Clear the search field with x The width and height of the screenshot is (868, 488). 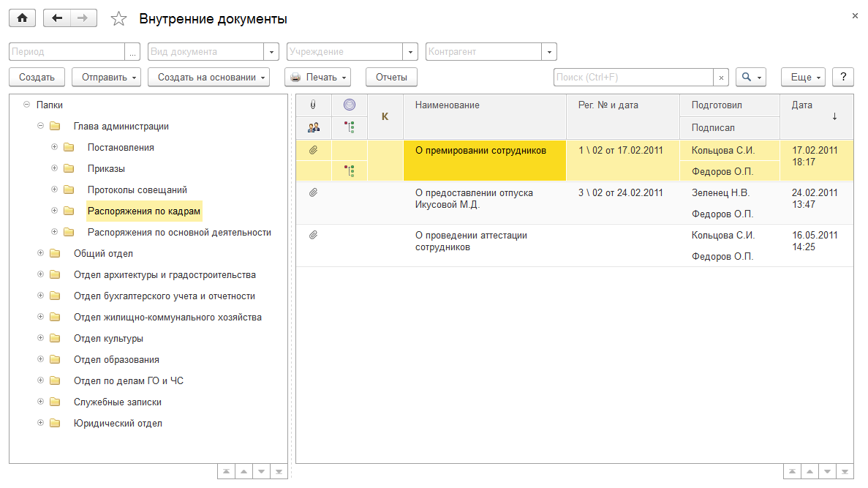[721, 78]
